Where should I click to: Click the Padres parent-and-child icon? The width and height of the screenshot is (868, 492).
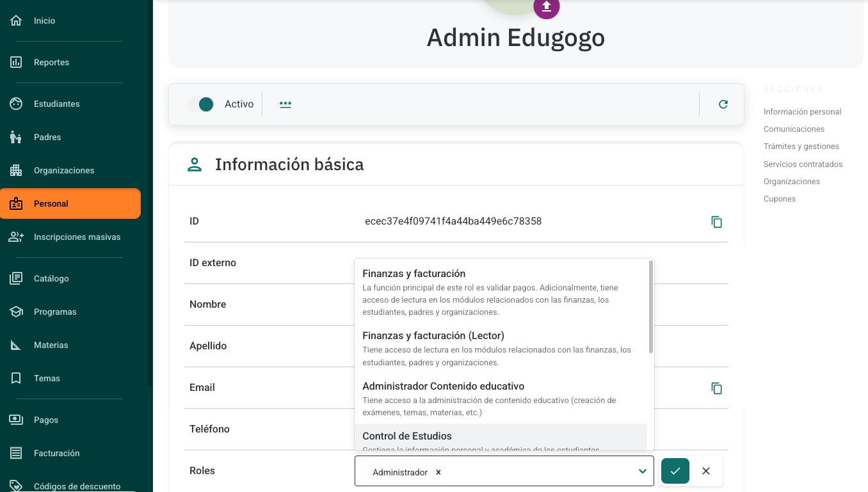tap(16, 138)
